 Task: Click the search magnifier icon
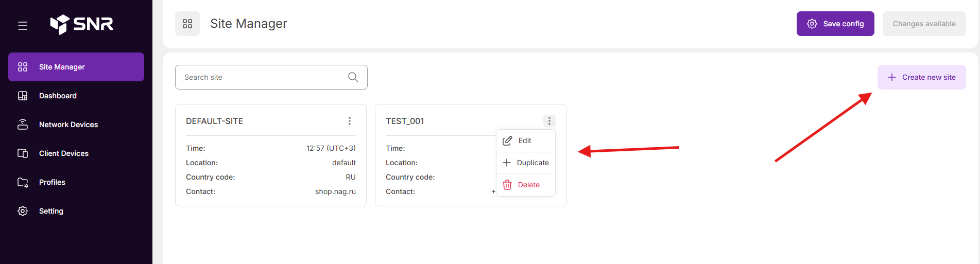353,77
